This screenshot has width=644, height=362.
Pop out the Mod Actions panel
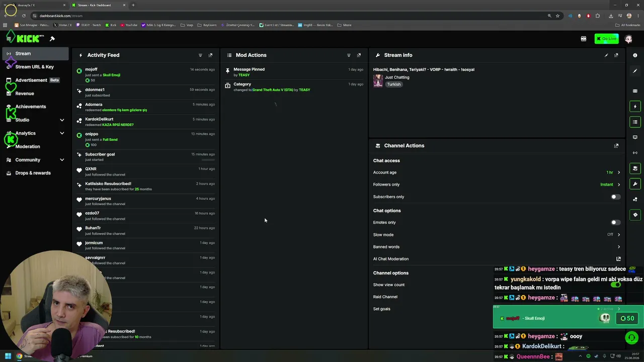[359, 55]
